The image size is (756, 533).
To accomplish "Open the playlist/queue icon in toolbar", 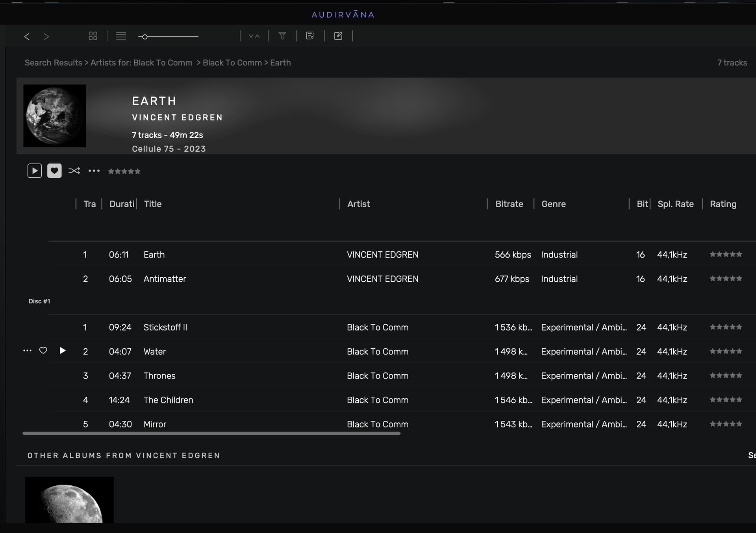I will point(310,36).
